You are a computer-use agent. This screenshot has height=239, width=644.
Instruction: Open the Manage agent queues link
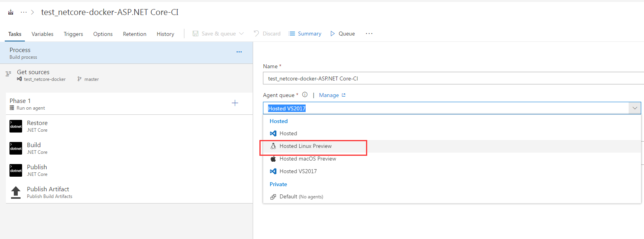(x=332, y=95)
